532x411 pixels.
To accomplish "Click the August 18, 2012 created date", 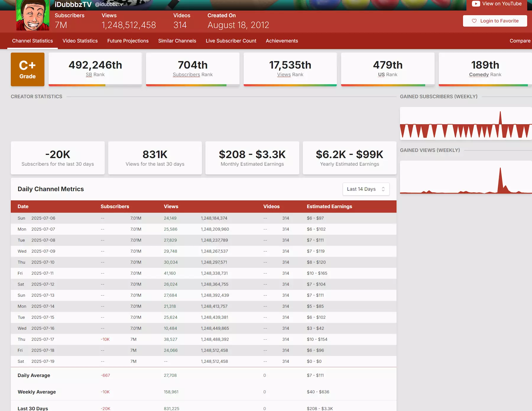I will pyautogui.click(x=238, y=25).
